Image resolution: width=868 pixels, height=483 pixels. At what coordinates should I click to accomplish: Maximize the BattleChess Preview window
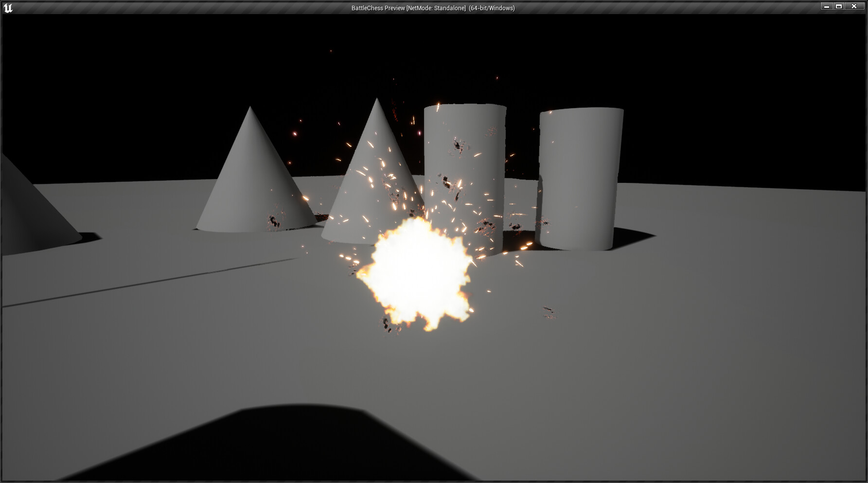click(839, 6)
